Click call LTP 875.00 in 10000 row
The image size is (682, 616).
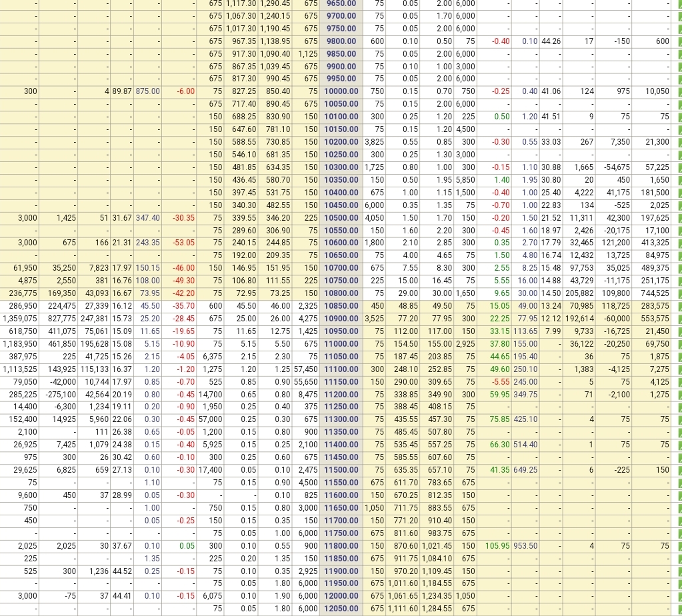148,91
